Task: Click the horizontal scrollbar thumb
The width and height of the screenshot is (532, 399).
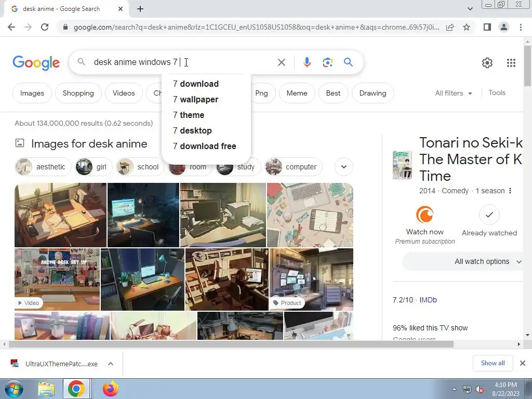Action: [231, 344]
